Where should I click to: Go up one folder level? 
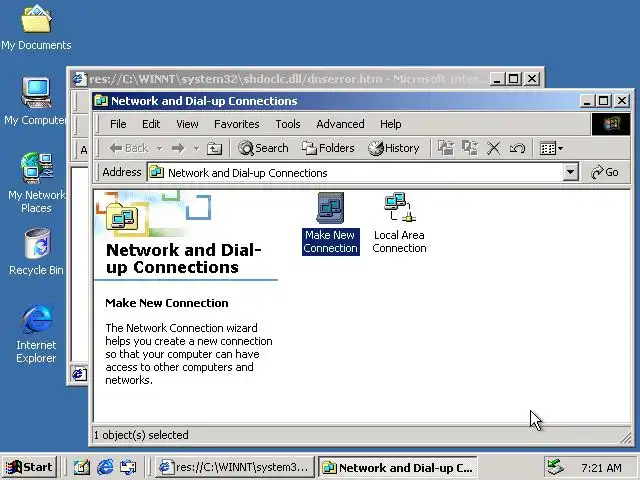(x=215, y=148)
